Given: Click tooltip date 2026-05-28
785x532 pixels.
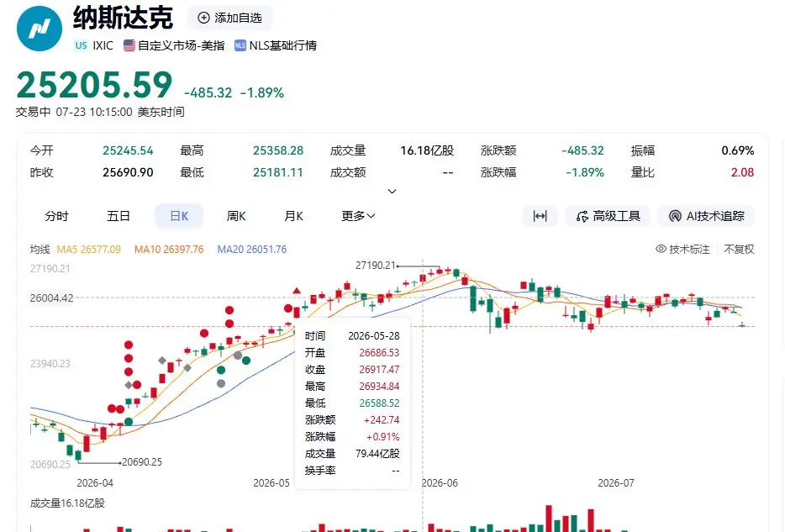Looking at the screenshot, I should [374, 336].
